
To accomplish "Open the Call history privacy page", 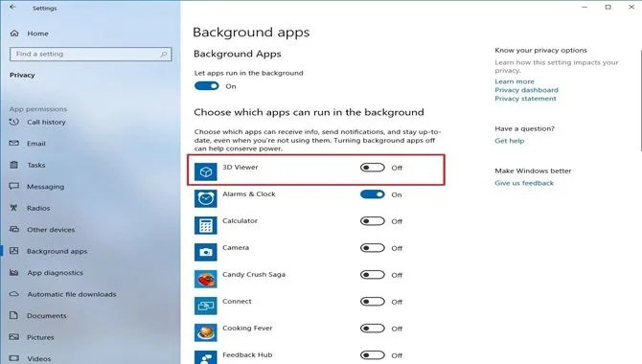I will point(46,122).
